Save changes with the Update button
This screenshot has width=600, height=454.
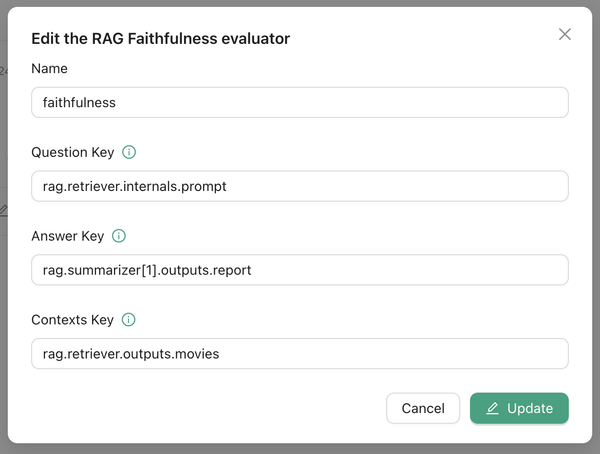pyautogui.click(x=519, y=408)
